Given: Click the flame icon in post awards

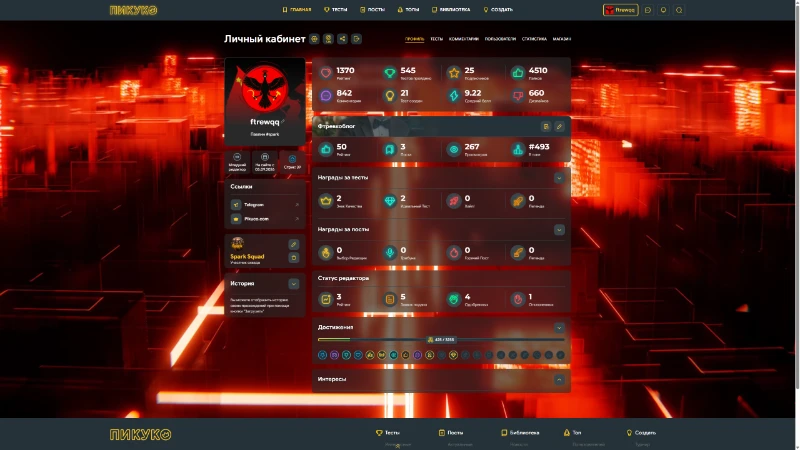Looking at the screenshot, I should click(454, 253).
